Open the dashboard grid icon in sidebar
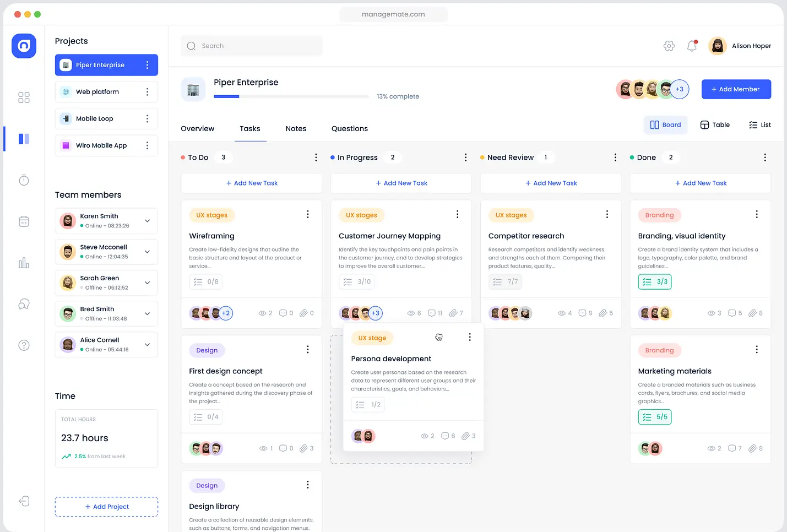 tap(24, 97)
